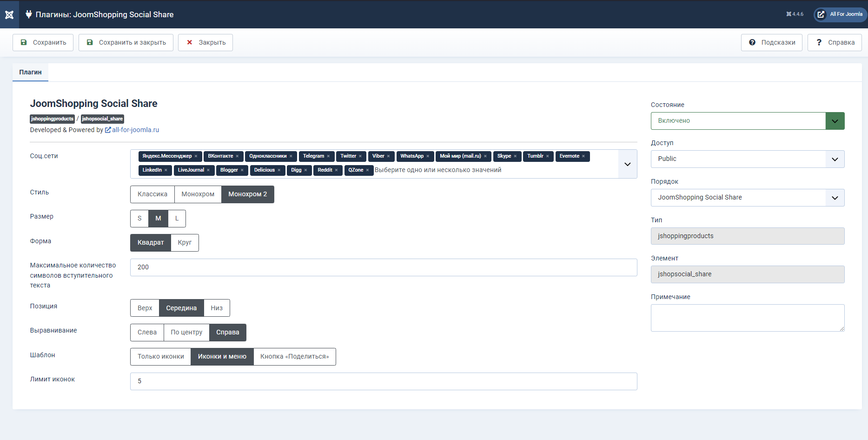Remove the Мой мир (mail.ru) tag
Screen dimensions: 868x440
coord(485,156)
